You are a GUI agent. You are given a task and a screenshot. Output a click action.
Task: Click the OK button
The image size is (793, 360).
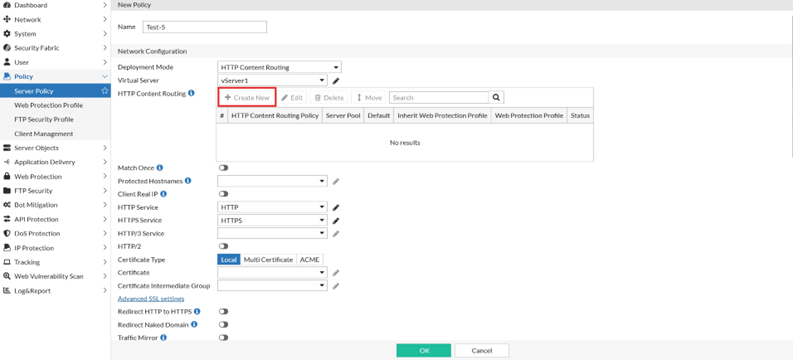[x=424, y=350]
